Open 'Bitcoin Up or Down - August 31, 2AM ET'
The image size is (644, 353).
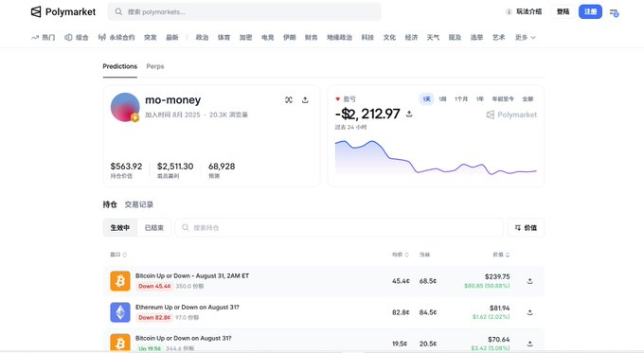point(192,275)
